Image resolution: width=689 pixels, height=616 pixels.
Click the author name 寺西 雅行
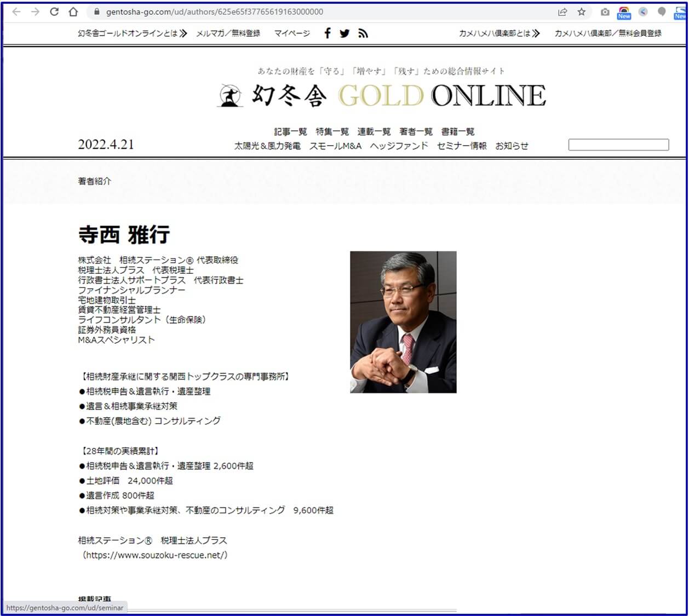124,234
